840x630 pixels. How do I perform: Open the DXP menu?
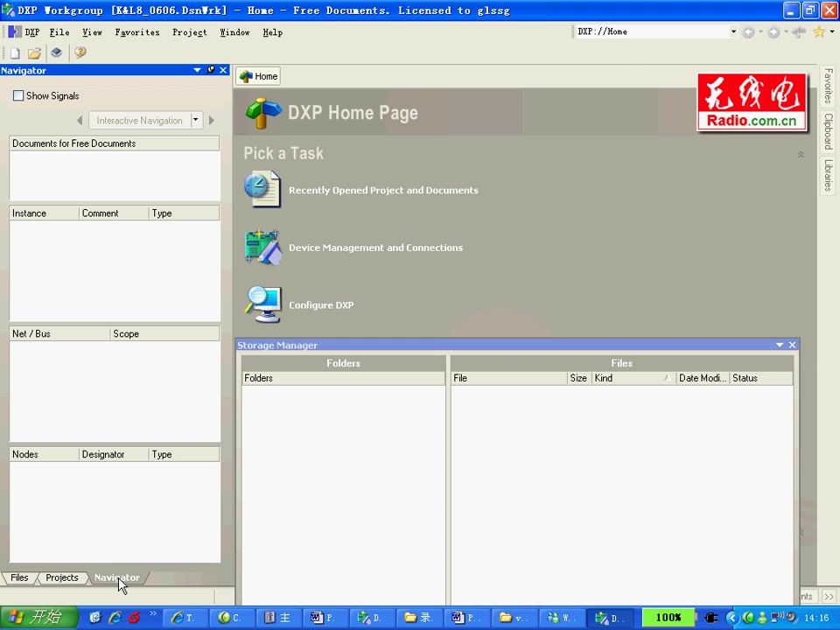pyautogui.click(x=32, y=32)
